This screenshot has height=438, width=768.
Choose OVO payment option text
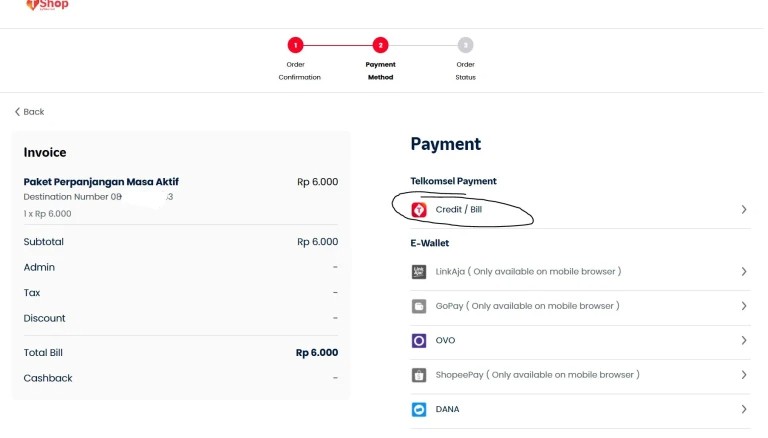coord(445,341)
